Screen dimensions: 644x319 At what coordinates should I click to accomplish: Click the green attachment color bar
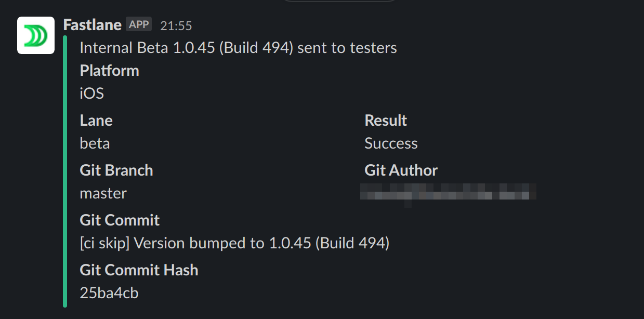[x=65, y=171]
